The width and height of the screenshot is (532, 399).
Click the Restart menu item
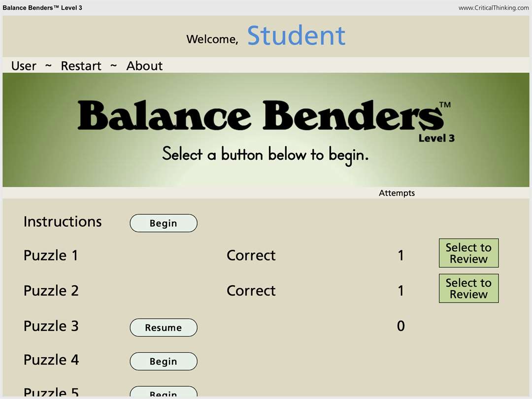(81, 66)
